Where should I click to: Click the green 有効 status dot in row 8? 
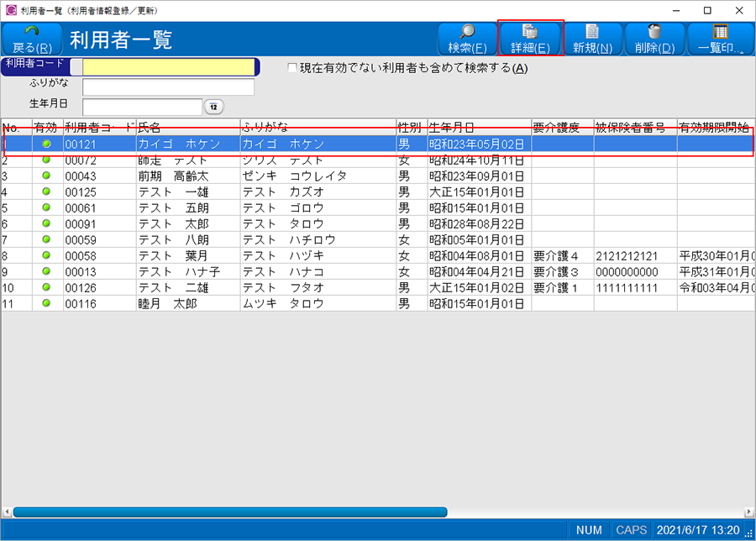click(46, 256)
